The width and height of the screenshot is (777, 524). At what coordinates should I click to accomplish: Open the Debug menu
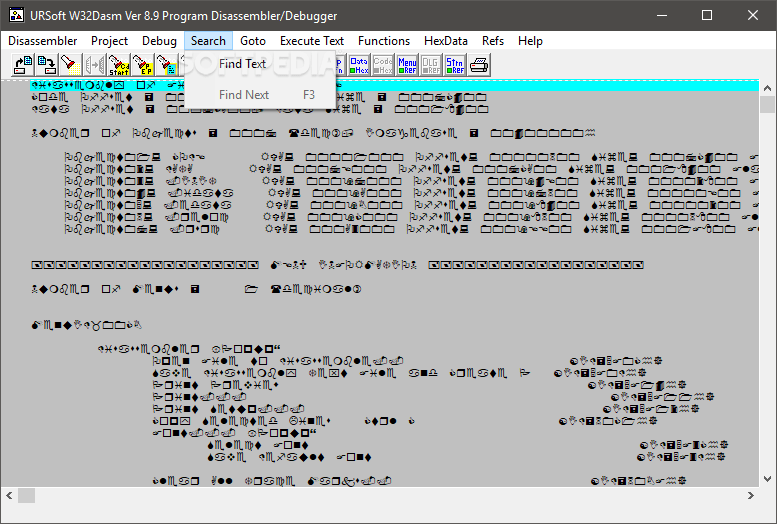coord(159,41)
